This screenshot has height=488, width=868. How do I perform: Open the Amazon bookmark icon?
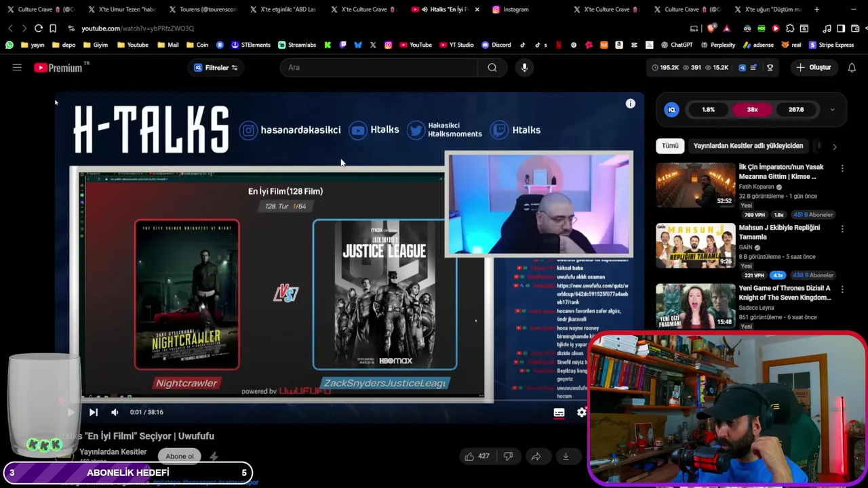click(619, 45)
